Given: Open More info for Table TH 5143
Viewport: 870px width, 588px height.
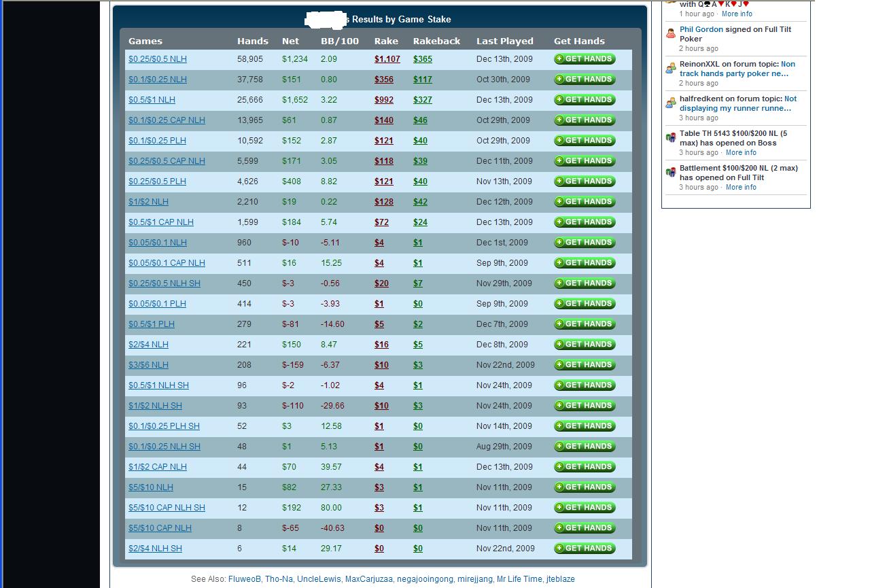Looking at the screenshot, I should (x=741, y=152).
